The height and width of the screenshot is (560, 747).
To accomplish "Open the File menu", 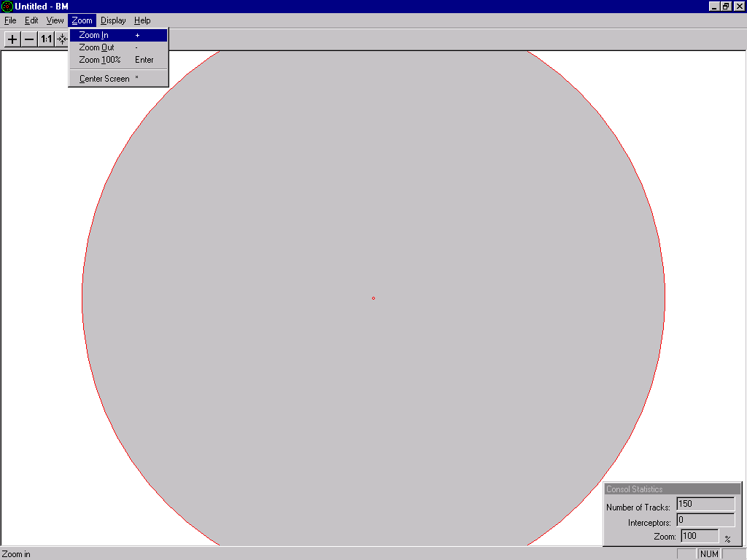I will pos(10,20).
